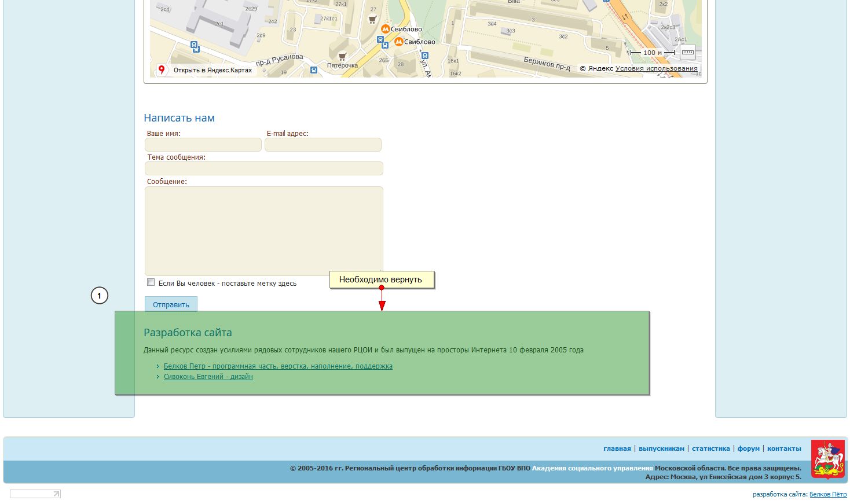Image resolution: width=850 pixels, height=504 pixels.
Task: Open the Белков Пётр developer link
Action: [x=827, y=494]
